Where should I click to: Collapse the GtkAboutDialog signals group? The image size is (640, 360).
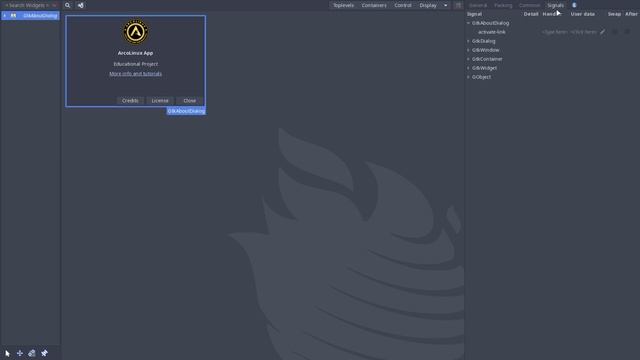click(469, 23)
